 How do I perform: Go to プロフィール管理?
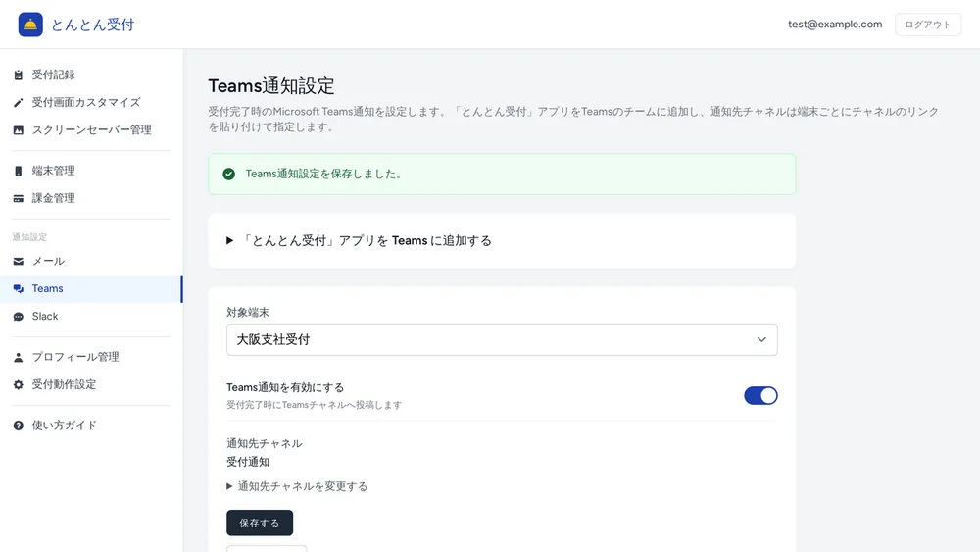(x=91, y=357)
